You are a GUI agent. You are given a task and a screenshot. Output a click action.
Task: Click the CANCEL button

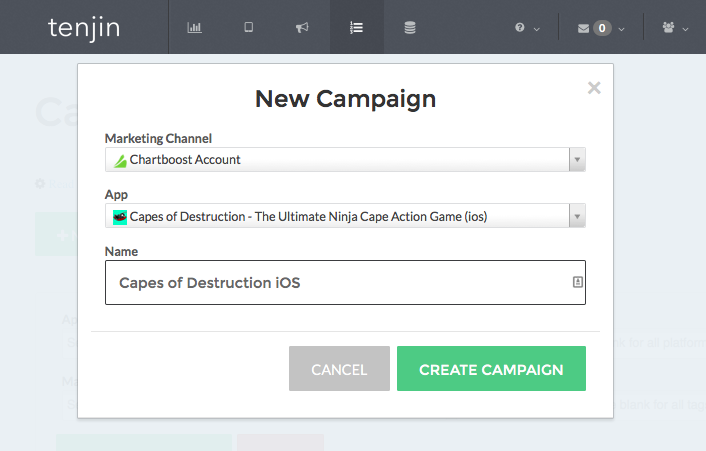click(339, 369)
